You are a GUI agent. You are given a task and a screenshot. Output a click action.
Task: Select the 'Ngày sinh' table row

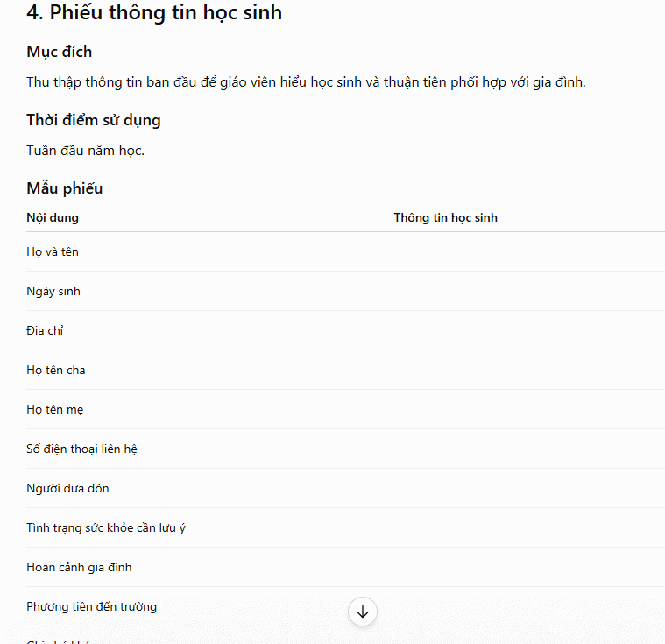[346, 292]
